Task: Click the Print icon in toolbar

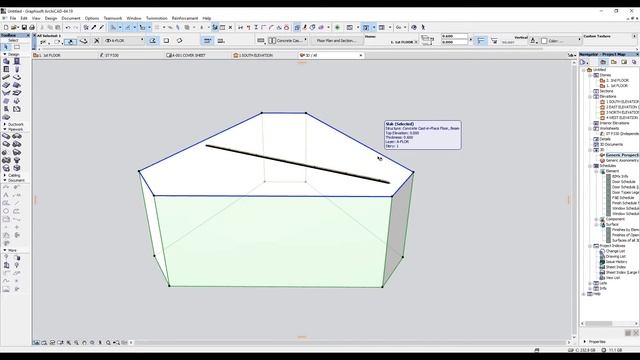Action: point(32,27)
